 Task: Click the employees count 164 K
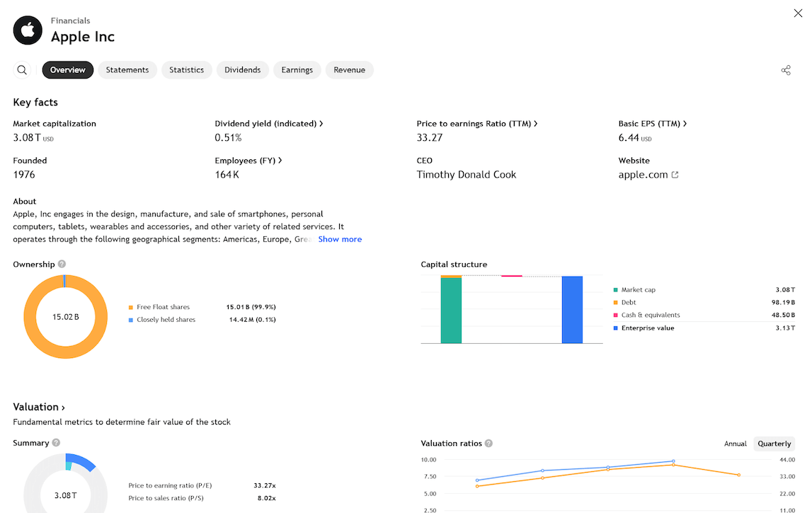(227, 175)
